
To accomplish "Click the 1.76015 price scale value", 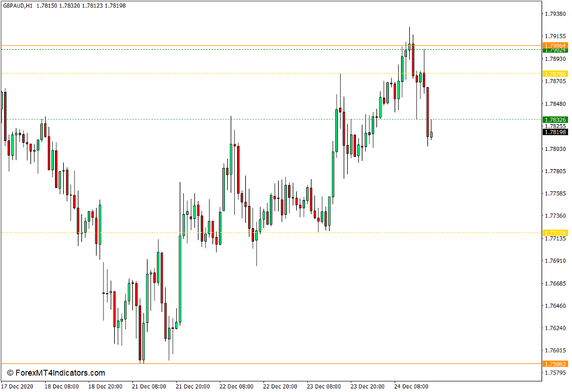I will coord(555,350).
